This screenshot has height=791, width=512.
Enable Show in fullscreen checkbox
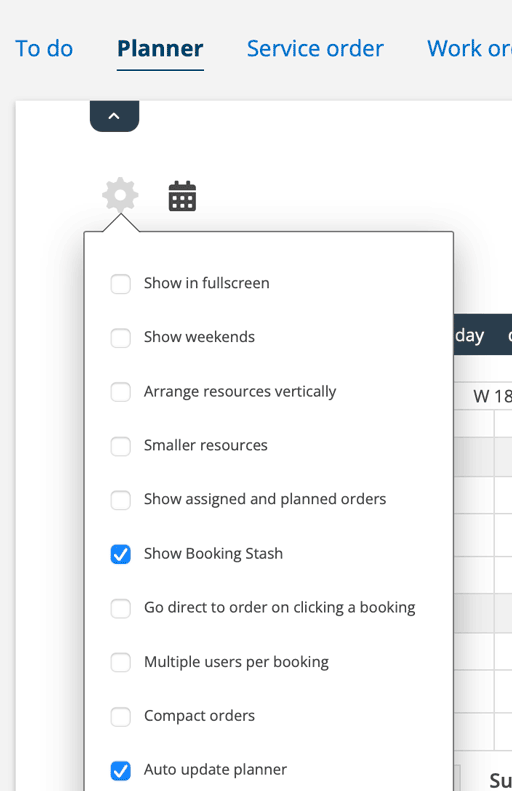[121, 284]
